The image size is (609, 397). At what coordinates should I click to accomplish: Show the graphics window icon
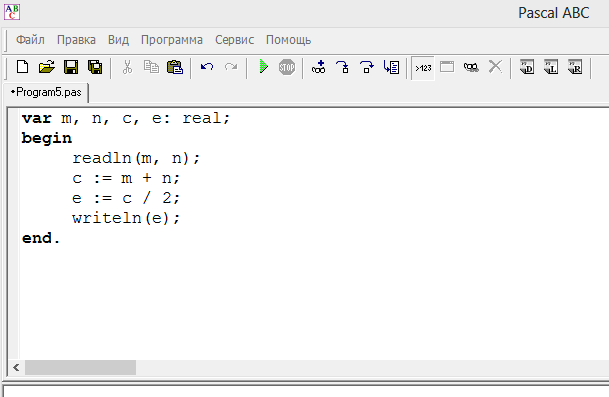click(x=447, y=67)
